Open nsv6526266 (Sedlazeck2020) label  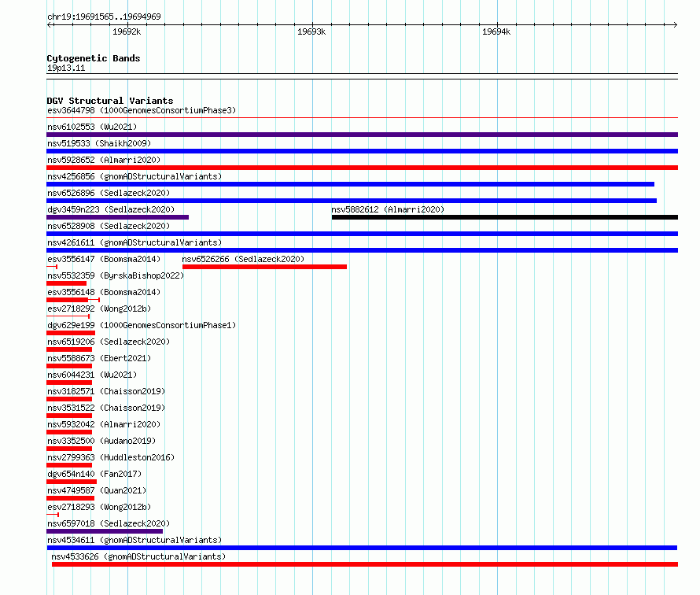pos(243,259)
